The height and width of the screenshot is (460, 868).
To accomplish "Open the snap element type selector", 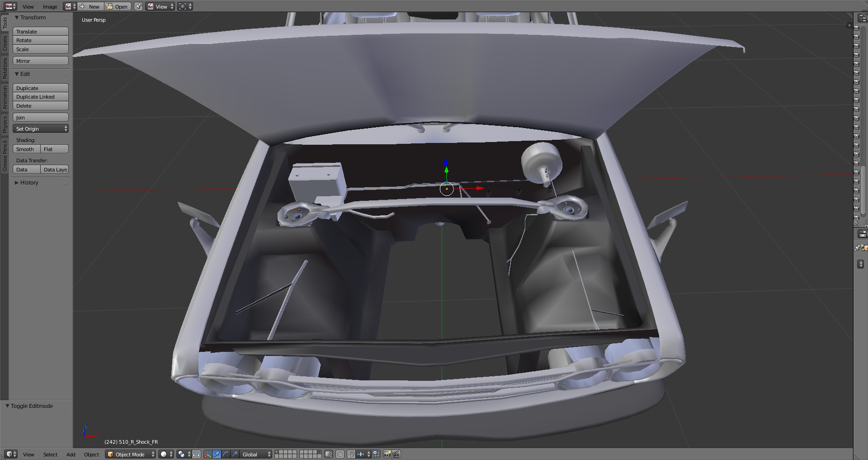I will pos(363,454).
